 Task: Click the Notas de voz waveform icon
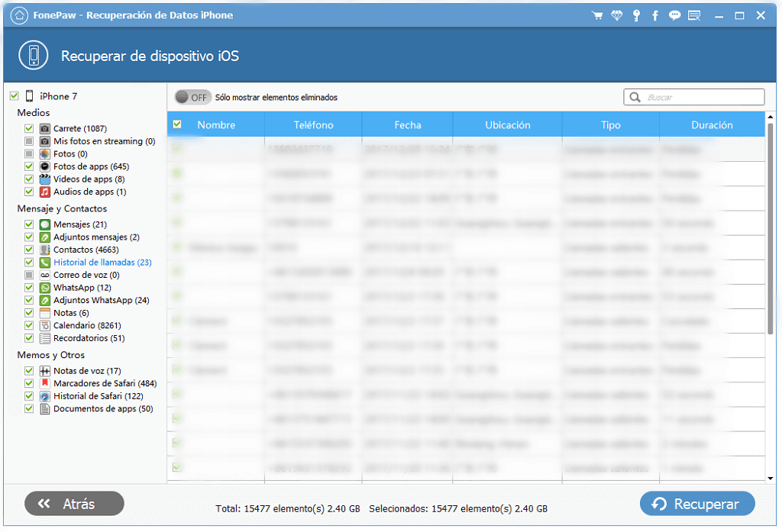pyautogui.click(x=45, y=370)
